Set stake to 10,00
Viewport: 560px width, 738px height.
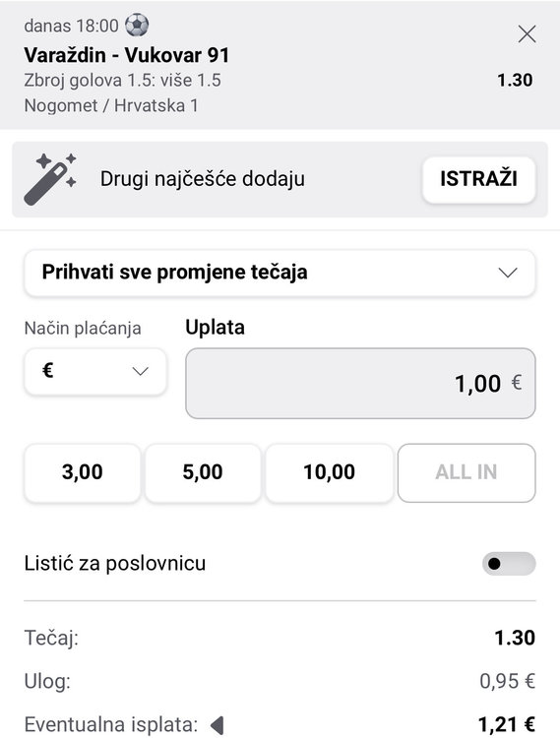tap(330, 472)
